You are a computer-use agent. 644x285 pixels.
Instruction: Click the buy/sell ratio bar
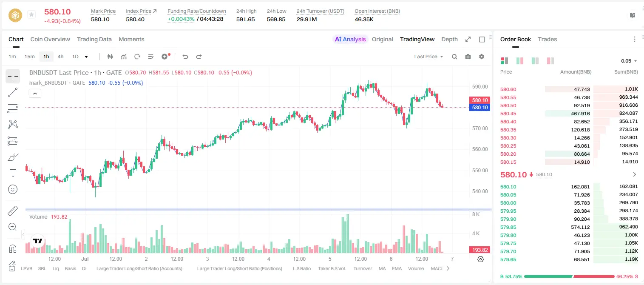click(568, 276)
